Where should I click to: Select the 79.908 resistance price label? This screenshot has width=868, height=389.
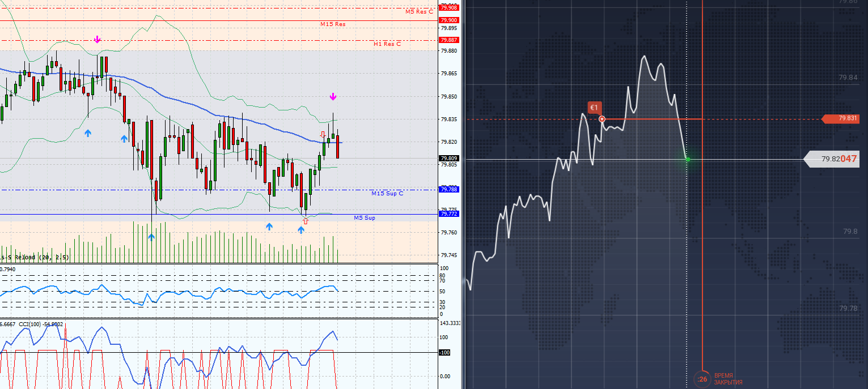pos(449,7)
